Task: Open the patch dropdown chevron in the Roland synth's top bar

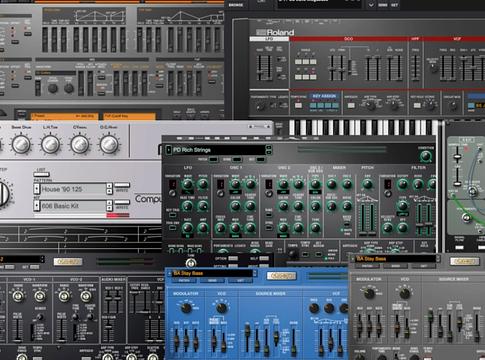Action: [x=371, y=5]
